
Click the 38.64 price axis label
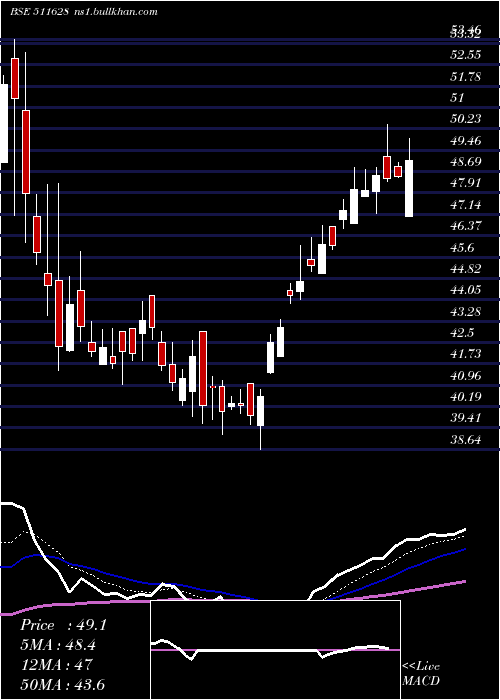(x=466, y=440)
